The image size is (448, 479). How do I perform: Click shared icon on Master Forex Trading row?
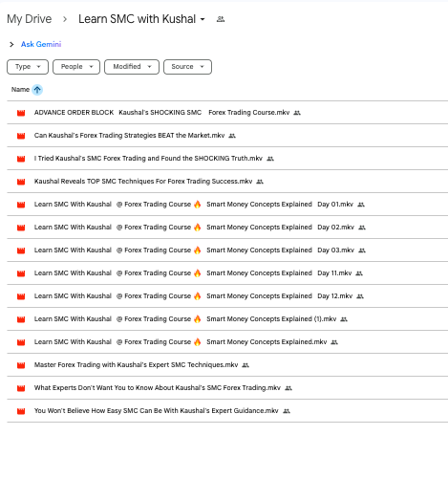point(245,365)
